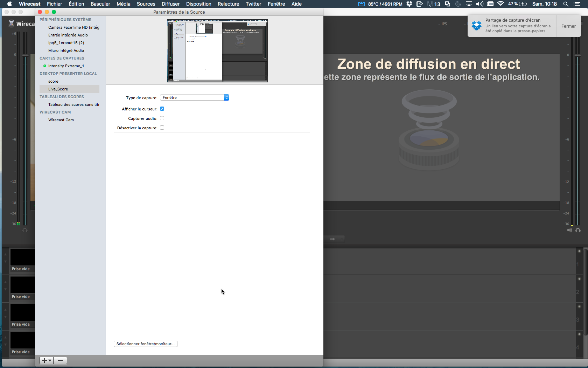Open the system volume menu bar control
The height and width of the screenshot is (368, 588).
pos(479,4)
